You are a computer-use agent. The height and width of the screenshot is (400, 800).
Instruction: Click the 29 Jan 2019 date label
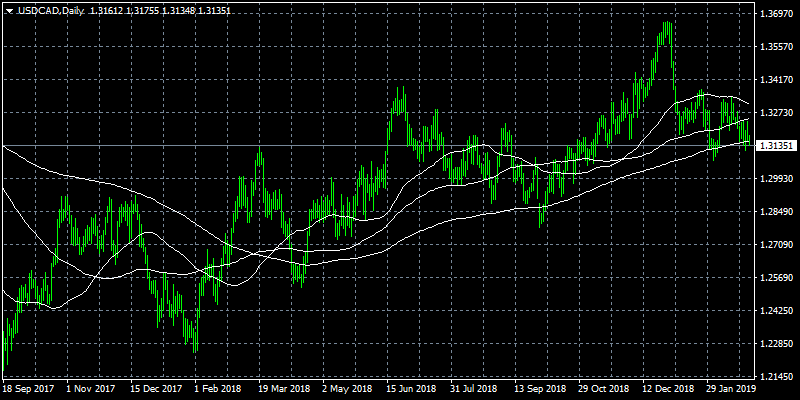731,388
